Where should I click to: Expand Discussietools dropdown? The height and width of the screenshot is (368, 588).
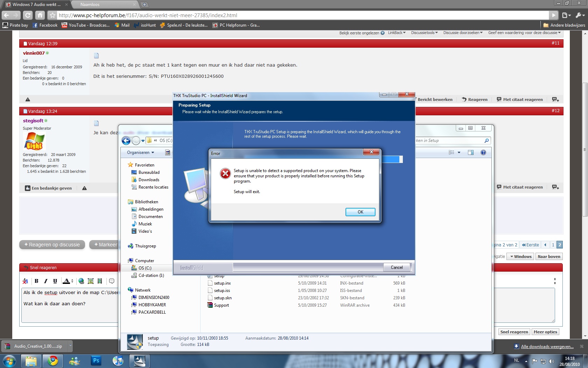[424, 33]
